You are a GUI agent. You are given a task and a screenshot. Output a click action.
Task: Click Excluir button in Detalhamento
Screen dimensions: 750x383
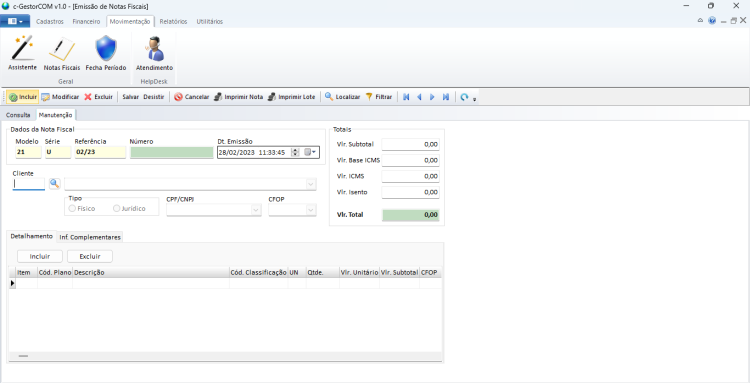(90, 256)
